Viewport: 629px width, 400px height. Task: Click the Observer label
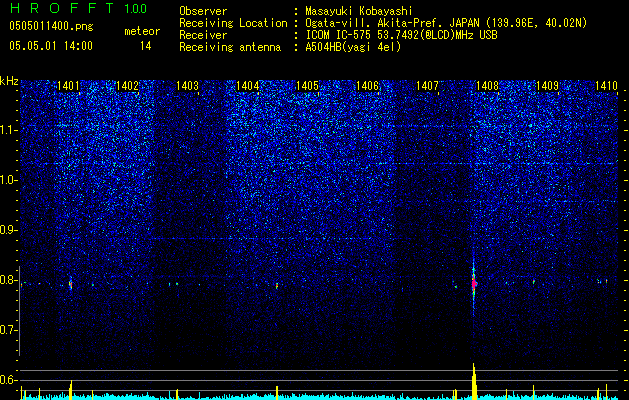(x=203, y=11)
